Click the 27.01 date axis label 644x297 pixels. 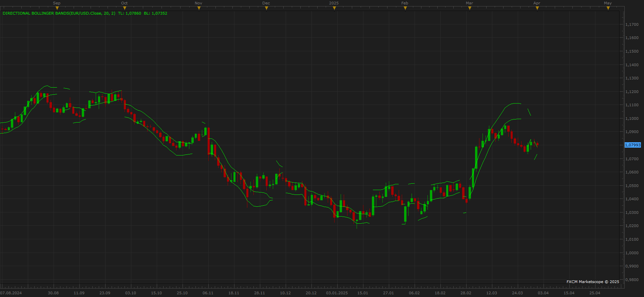[389, 293]
